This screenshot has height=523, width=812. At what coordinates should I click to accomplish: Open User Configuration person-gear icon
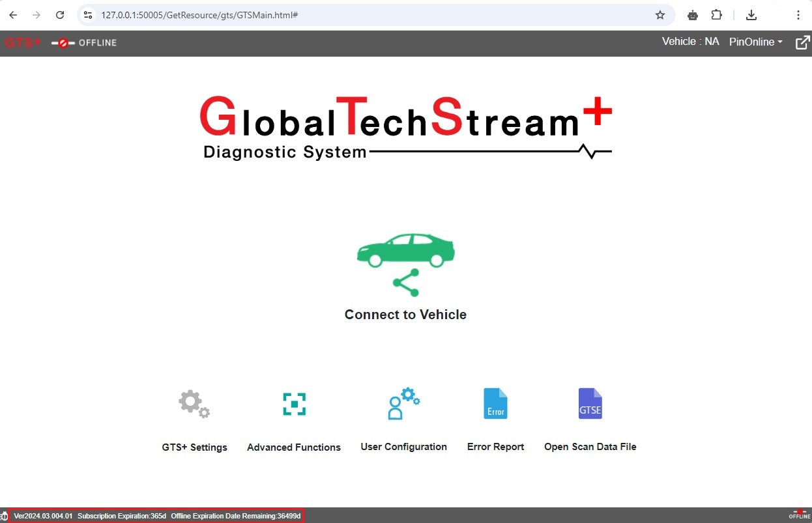point(403,403)
